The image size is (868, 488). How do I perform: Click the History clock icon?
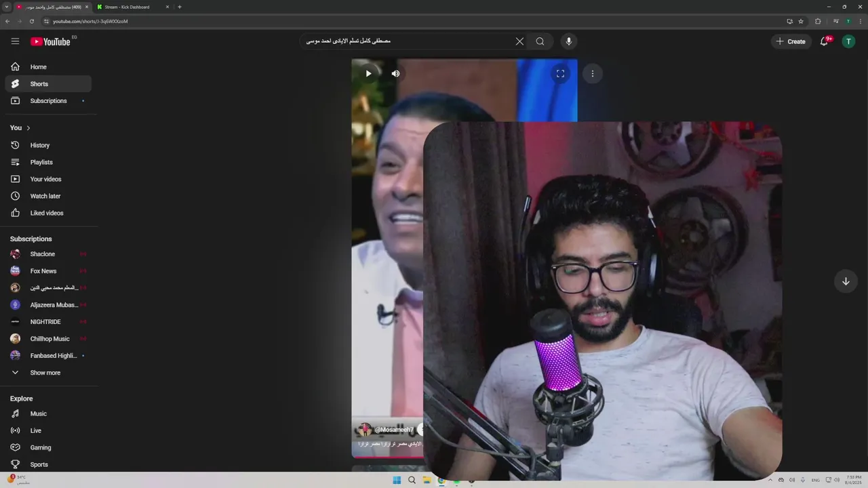pos(15,145)
